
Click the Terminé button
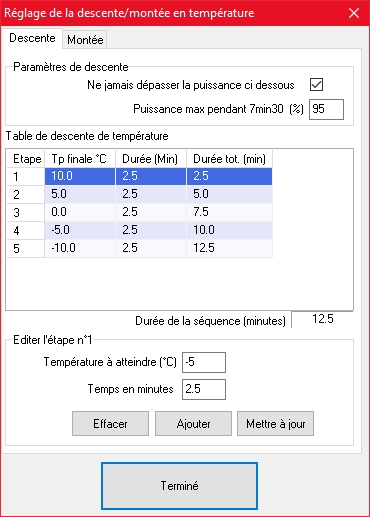point(179,486)
